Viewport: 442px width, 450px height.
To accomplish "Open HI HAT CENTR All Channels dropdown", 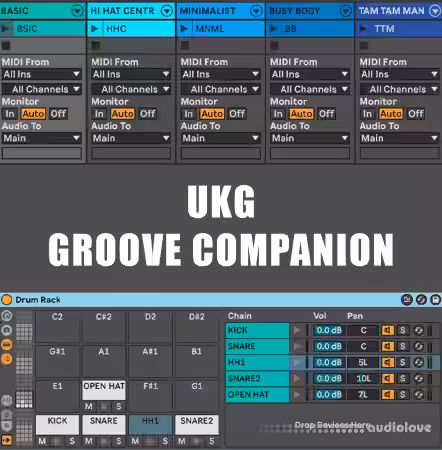I will (x=131, y=89).
